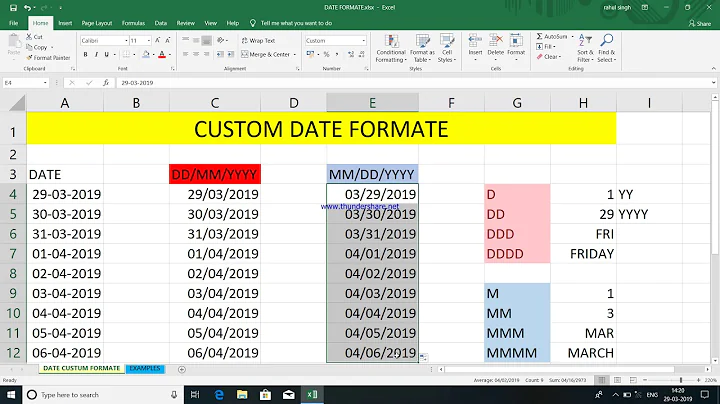720x404 pixels.
Task: Click the Undo arrow in the quick access toolbar
Action: pyautogui.click(x=28, y=7)
